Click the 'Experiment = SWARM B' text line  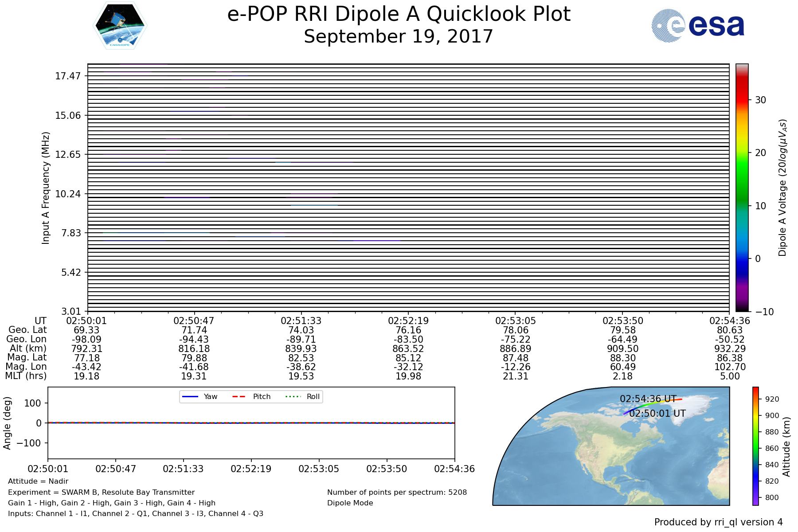pos(101,492)
